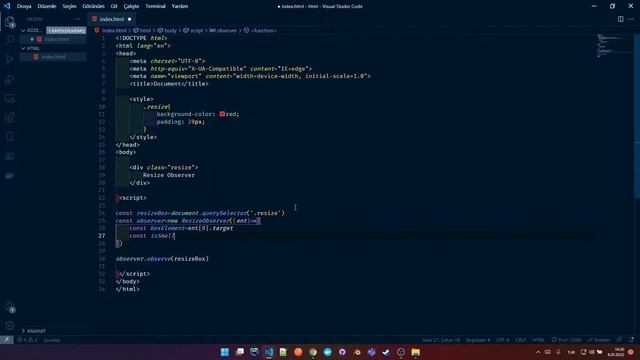Collapse the open editors section

tap(23, 31)
